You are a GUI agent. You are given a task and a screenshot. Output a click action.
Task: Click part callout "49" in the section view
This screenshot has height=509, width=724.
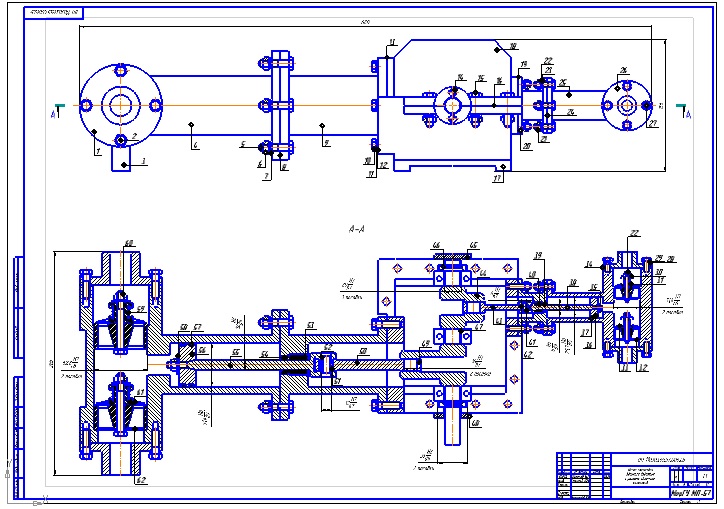pos(426,344)
